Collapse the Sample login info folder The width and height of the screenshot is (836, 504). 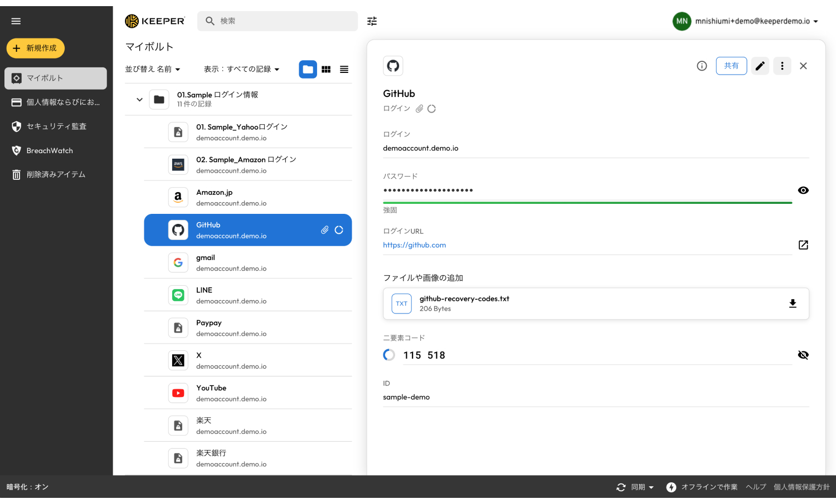[139, 99]
